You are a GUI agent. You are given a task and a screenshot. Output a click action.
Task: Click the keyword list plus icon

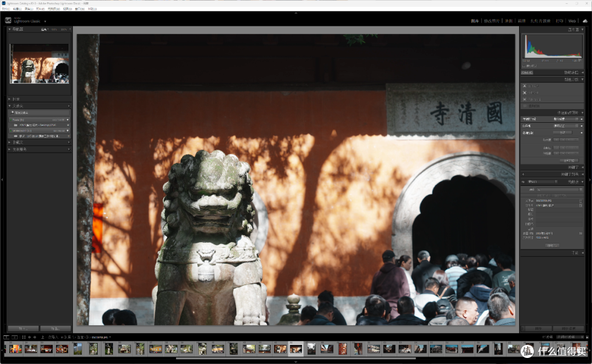[523, 174]
